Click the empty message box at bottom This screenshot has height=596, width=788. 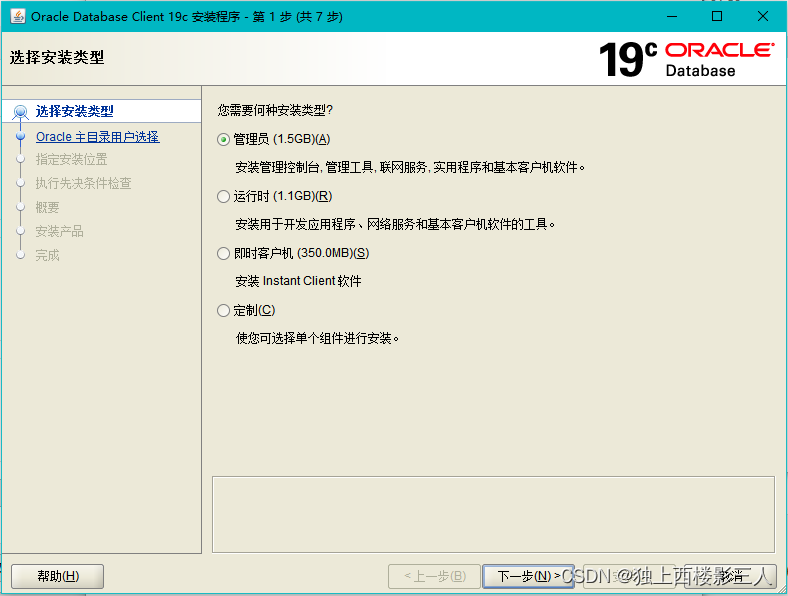(493, 515)
